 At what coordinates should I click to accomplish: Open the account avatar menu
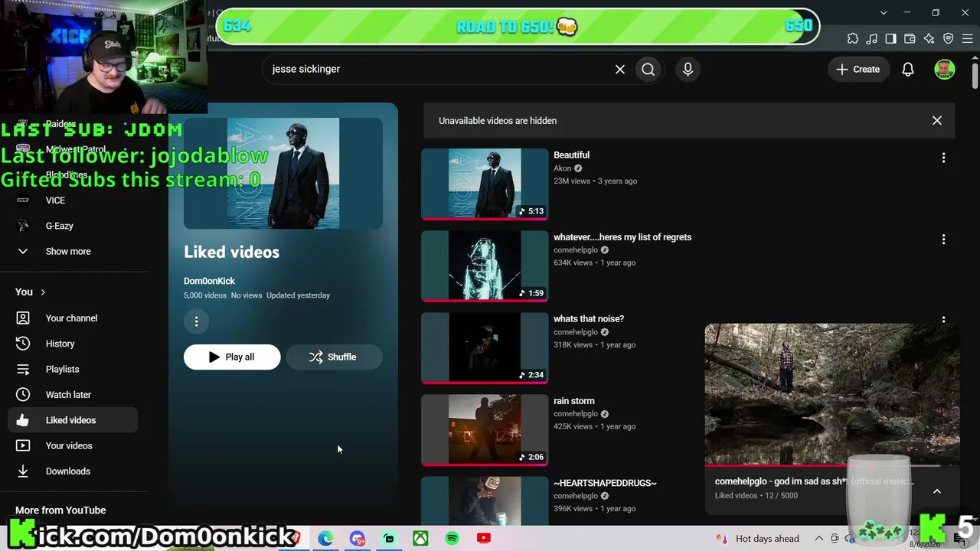(x=945, y=69)
